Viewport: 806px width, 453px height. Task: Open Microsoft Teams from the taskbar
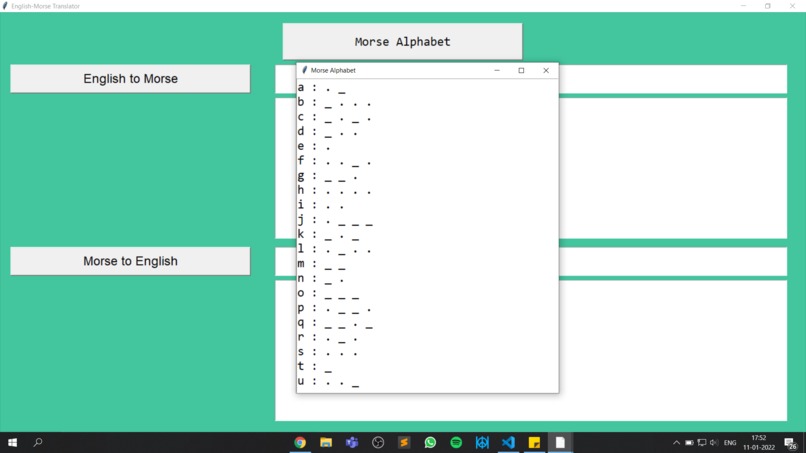[x=352, y=442]
